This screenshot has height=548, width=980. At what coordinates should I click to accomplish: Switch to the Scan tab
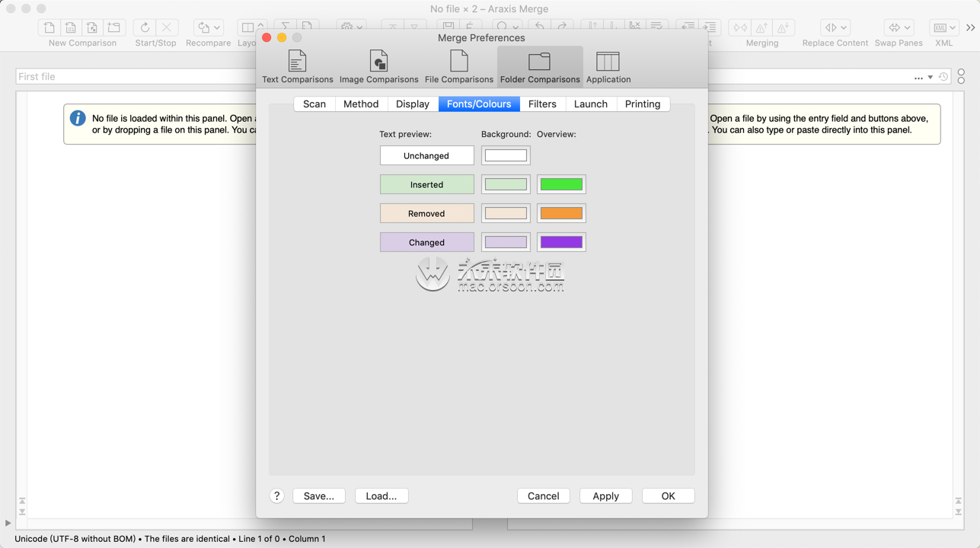(x=314, y=104)
